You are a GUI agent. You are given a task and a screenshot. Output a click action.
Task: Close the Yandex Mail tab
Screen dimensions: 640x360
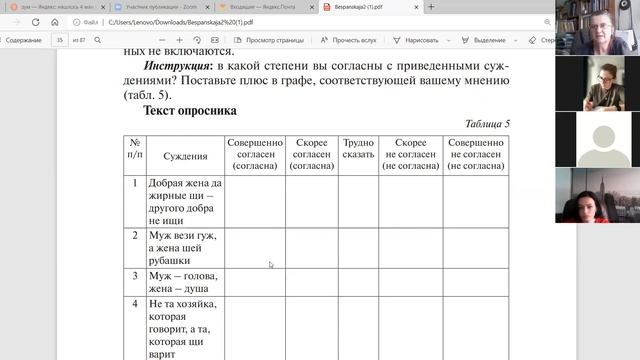point(312,7)
